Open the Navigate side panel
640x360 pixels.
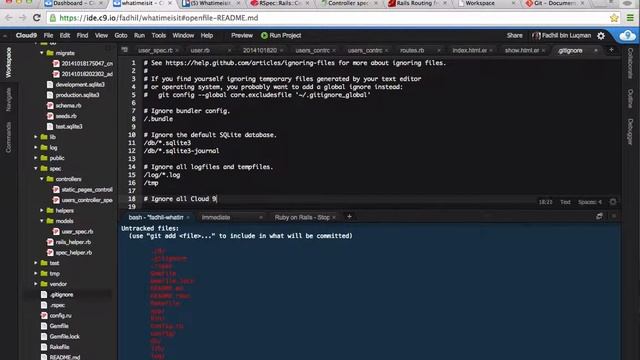click(8, 99)
